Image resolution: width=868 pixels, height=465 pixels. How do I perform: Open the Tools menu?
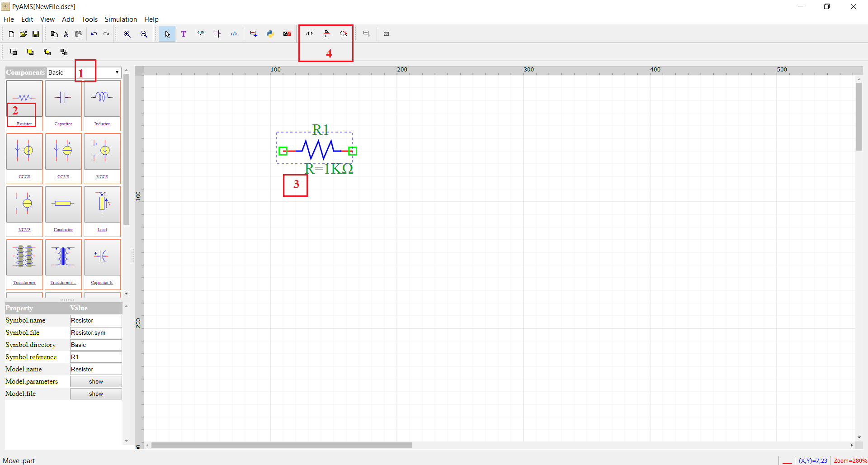(90, 19)
